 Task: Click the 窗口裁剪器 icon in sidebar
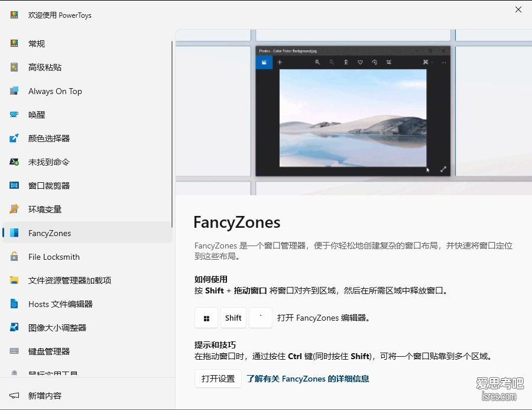point(14,185)
